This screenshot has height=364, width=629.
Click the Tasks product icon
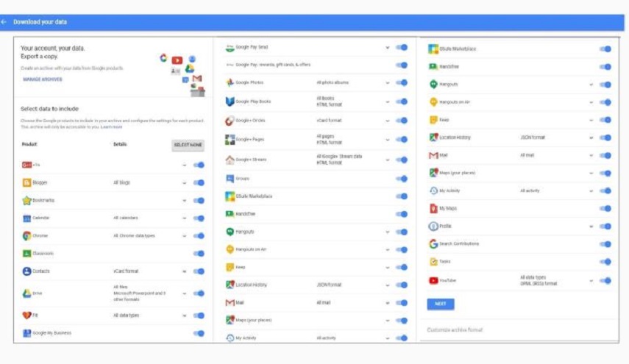tap(433, 262)
